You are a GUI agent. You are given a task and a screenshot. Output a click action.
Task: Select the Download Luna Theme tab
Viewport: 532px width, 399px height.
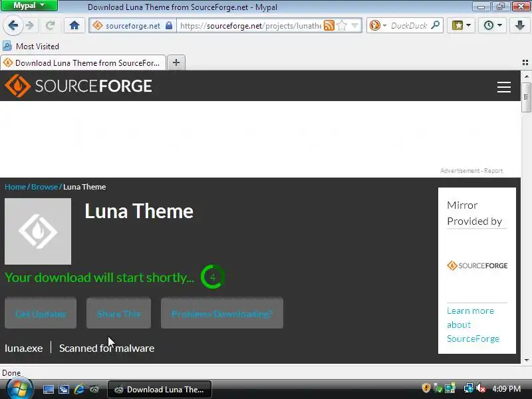click(83, 63)
